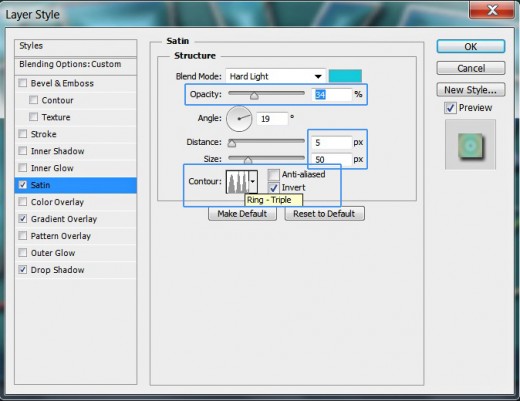Click the style preview thumbnail

click(x=470, y=145)
